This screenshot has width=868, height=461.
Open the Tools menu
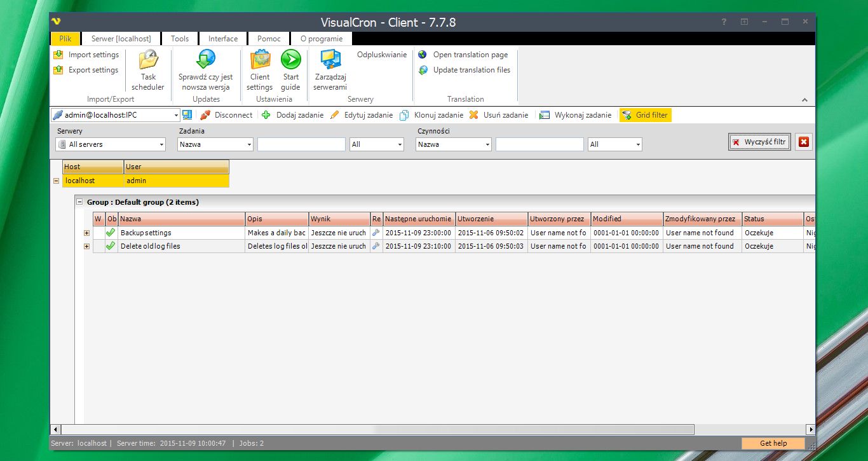click(x=180, y=38)
